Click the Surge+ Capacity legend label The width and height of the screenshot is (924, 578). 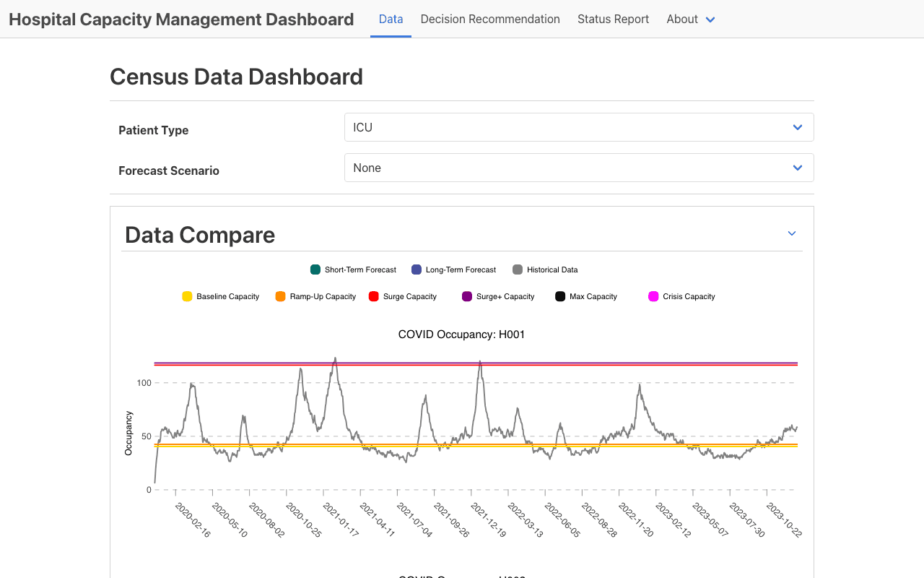pyautogui.click(x=505, y=296)
